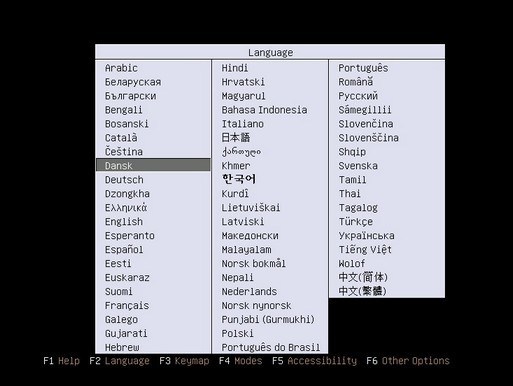
Task: Select Nepali language
Action: (237, 278)
